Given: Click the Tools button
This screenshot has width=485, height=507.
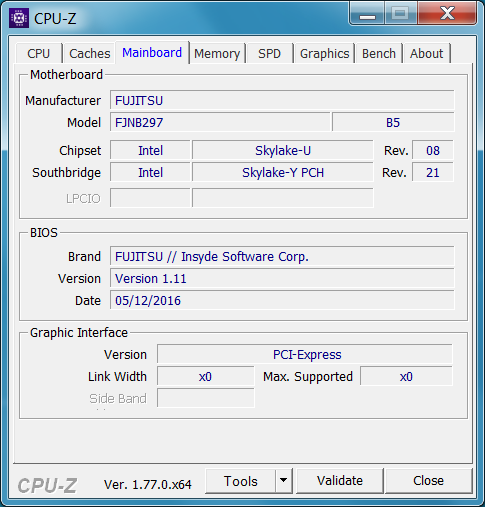Looking at the screenshot, I should [x=241, y=481].
